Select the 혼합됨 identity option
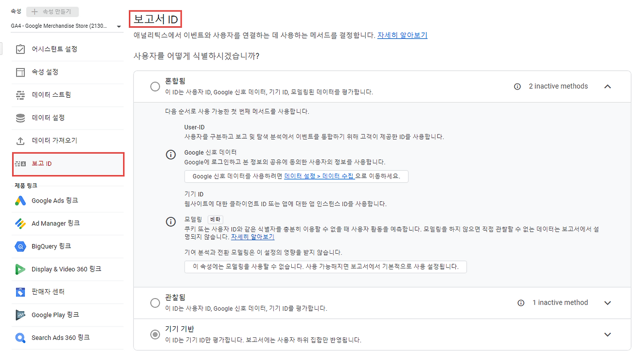This screenshot has width=644, height=353. (x=155, y=86)
